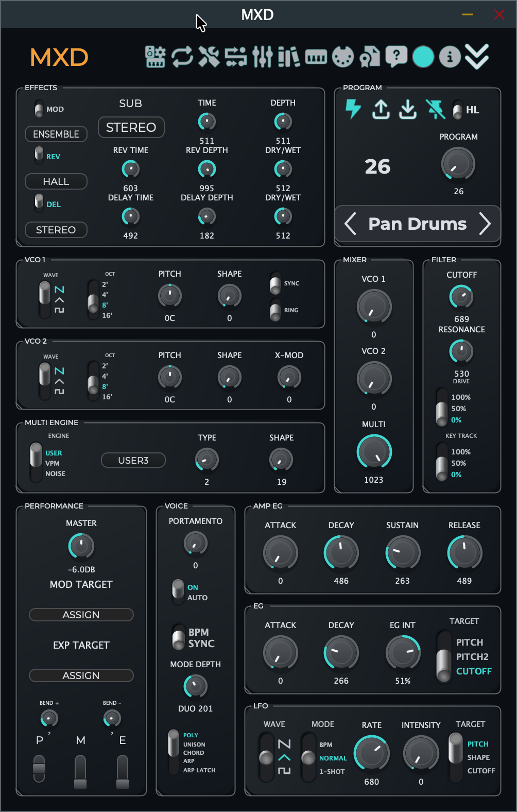Click the EXP TARGET Assign button

coord(81,675)
